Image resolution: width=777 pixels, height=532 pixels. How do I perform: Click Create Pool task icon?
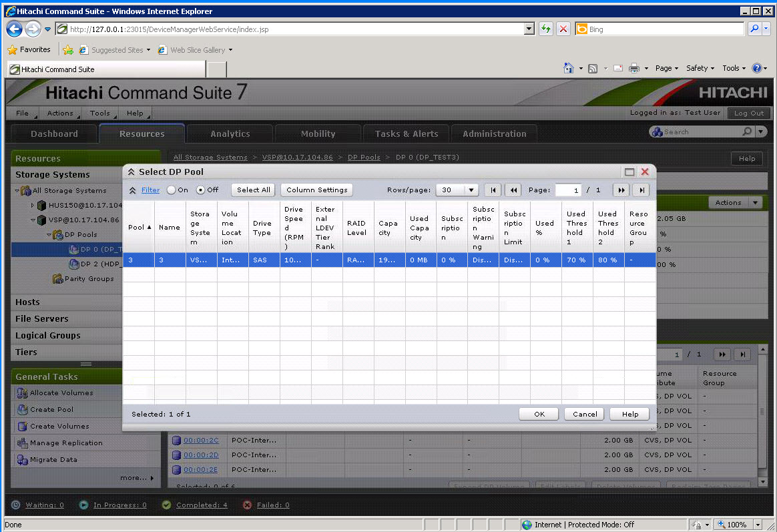[x=22, y=410]
